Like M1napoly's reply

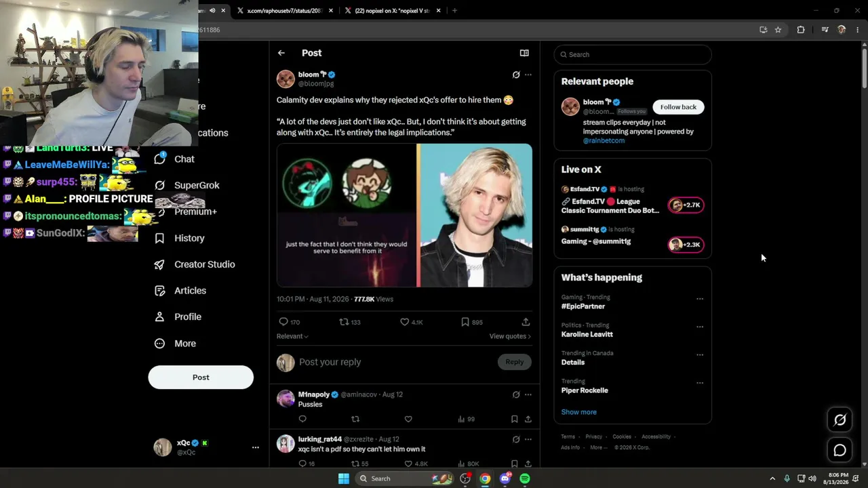pyautogui.click(x=408, y=419)
